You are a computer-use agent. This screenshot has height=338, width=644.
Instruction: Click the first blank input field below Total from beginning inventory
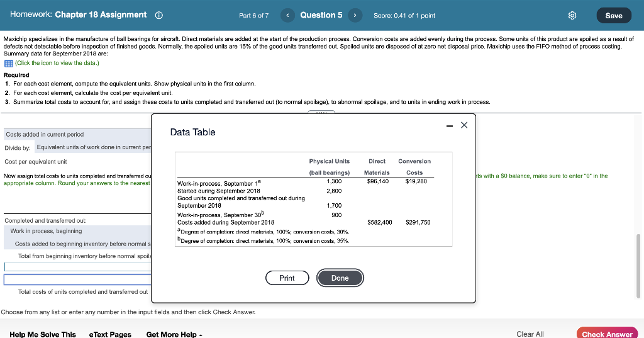click(78, 267)
